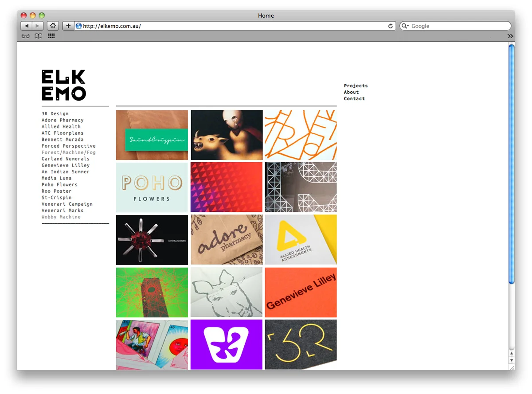The width and height of the screenshot is (532, 394).
Task: Open the Google search magnifier dropdown
Action: [405, 26]
